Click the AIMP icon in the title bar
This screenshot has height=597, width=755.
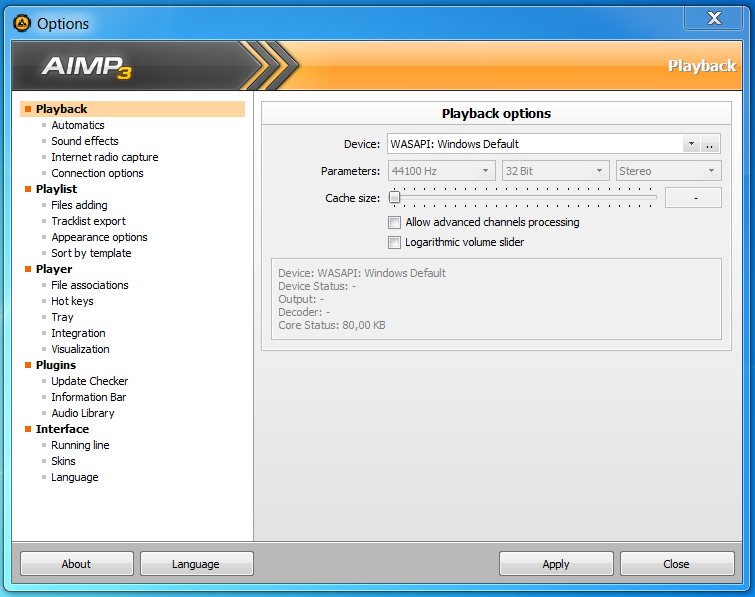pyautogui.click(x=22, y=23)
